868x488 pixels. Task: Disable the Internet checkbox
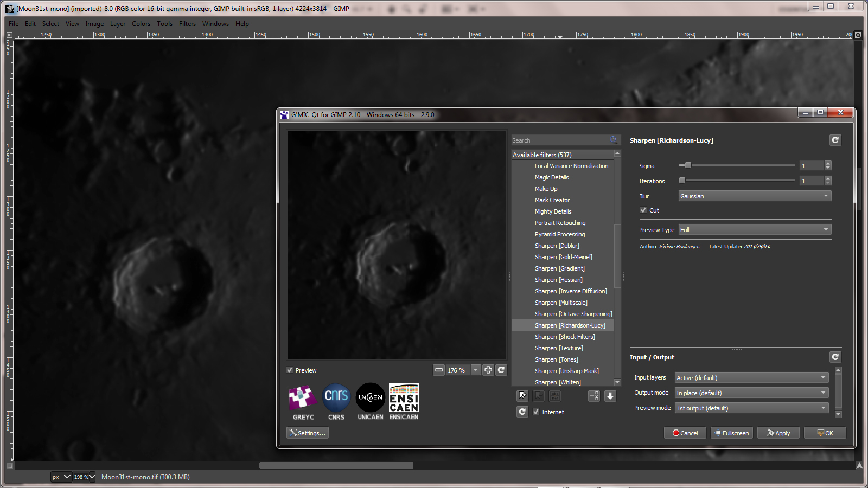pos(536,412)
